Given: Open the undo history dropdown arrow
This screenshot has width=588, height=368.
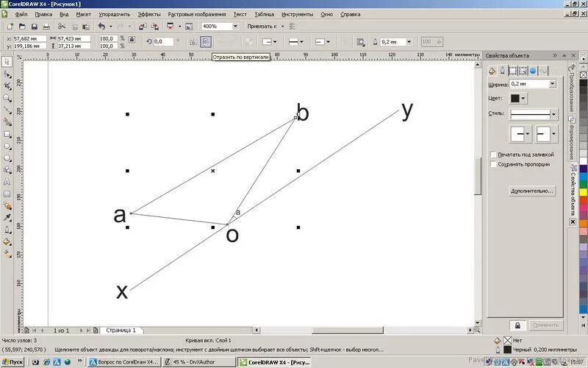Looking at the screenshot, I should click(111, 26).
